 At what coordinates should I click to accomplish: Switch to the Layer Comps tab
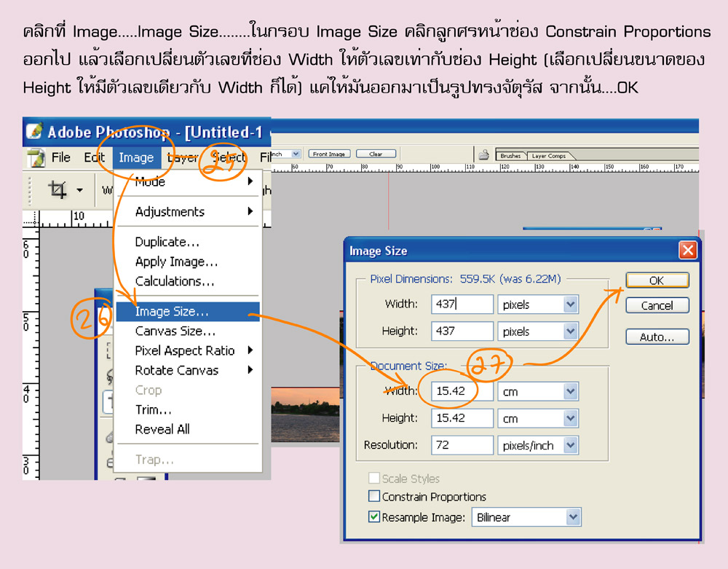(x=548, y=156)
